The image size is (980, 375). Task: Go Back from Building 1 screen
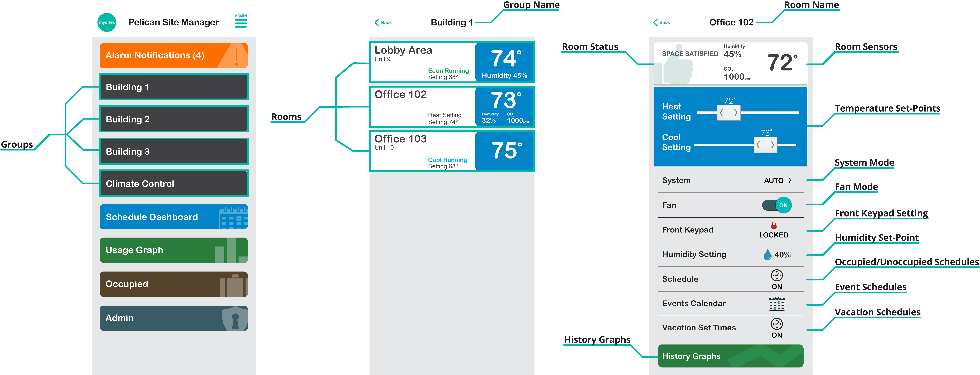383,23
